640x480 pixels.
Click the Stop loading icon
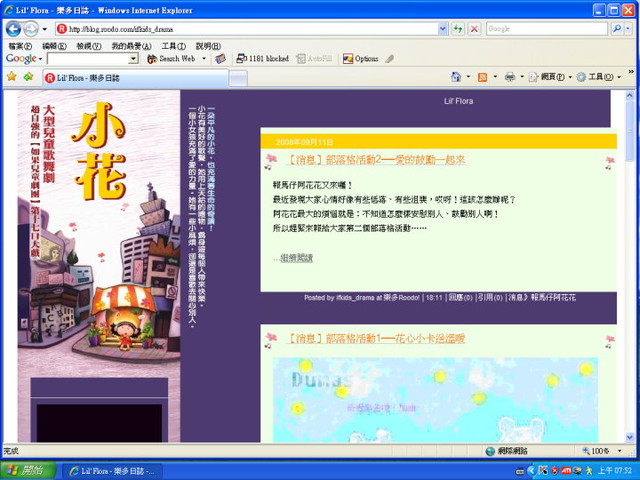[474, 29]
